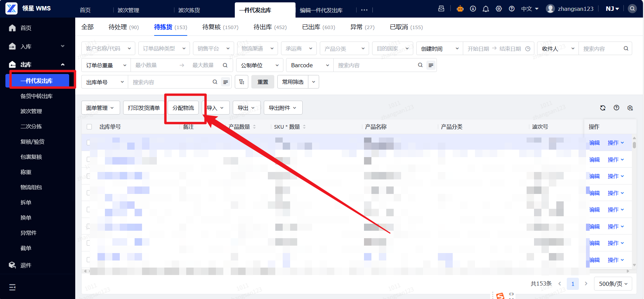Click the 打印发货清单 button
Screen dimensions: 644x299
pyautogui.click(x=144, y=108)
